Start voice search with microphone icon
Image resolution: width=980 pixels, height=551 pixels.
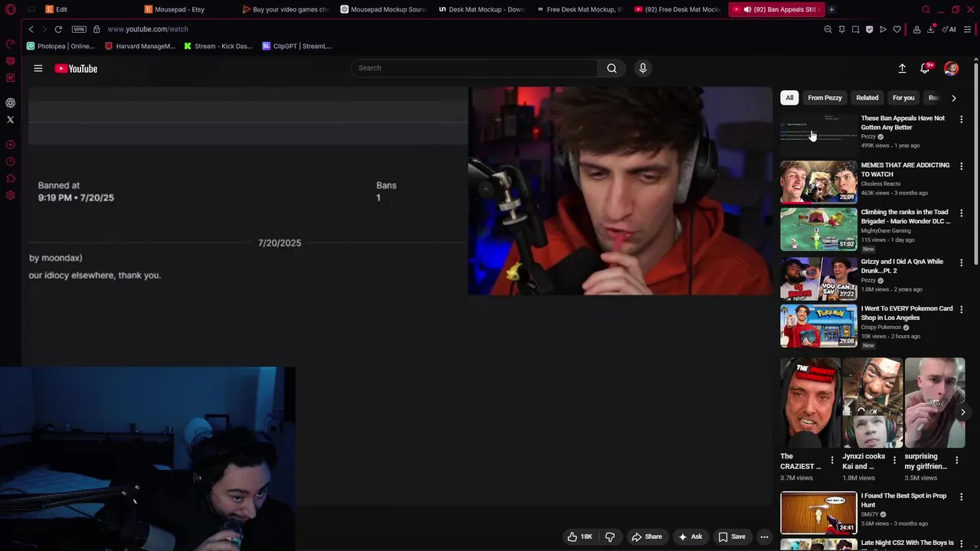pos(642,68)
